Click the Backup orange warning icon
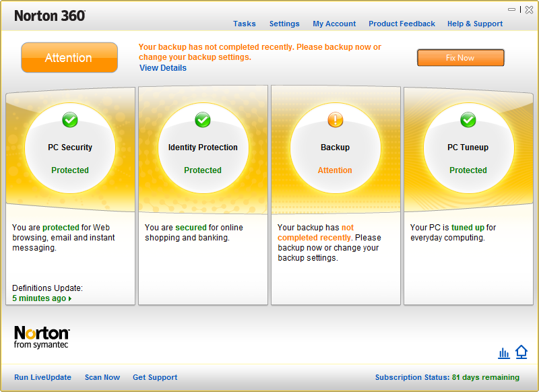Image resolution: width=539 pixels, height=392 pixels. click(x=336, y=120)
